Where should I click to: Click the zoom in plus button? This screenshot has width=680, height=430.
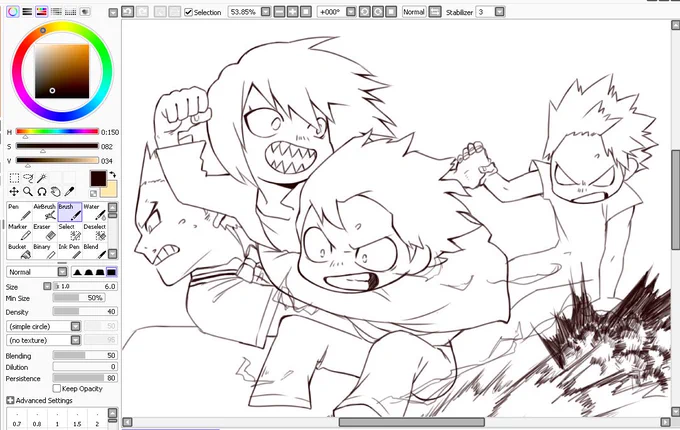click(x=293, y=12)
